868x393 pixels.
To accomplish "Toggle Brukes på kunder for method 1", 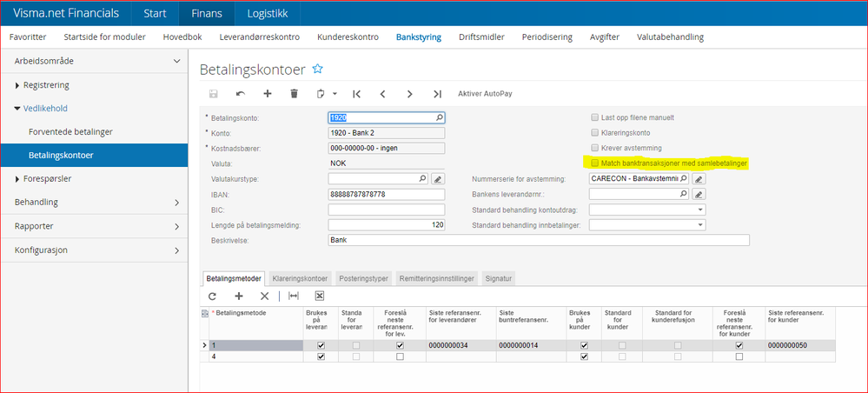I will coord(584,345).
